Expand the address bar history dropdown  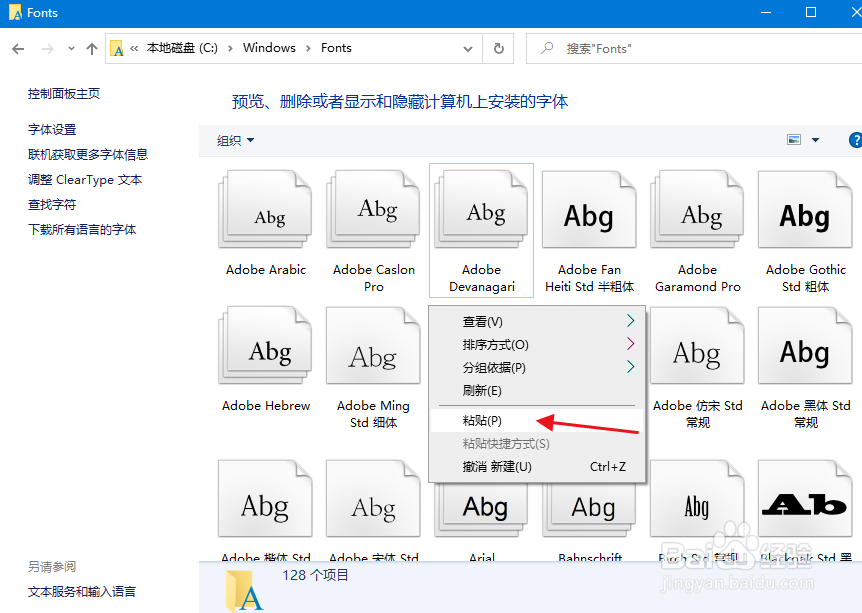click(467, 47)
